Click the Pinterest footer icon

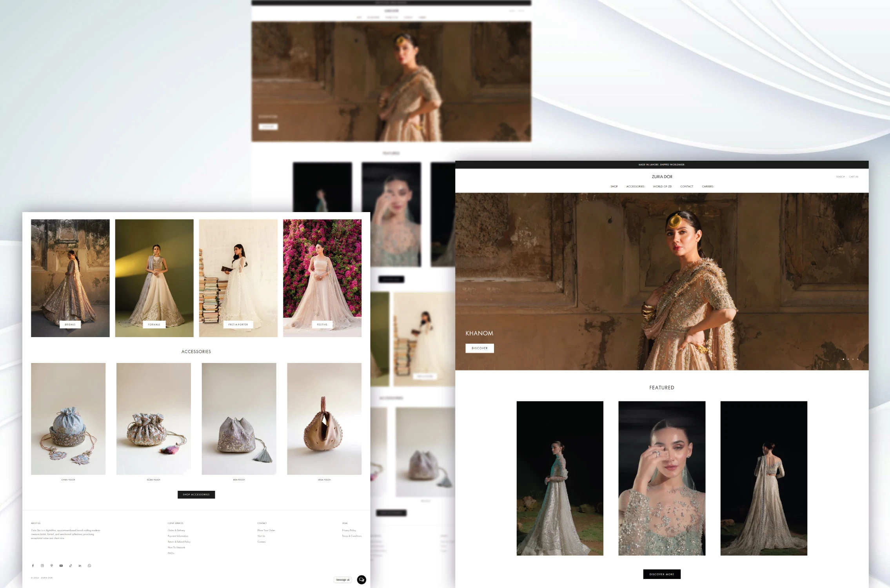pyautogui.click(x=52, y=566)
